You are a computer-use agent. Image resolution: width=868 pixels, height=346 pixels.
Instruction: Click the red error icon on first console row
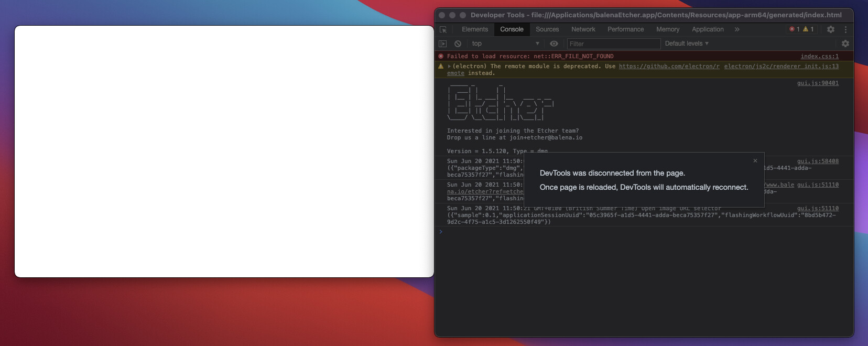pos(441,56)
